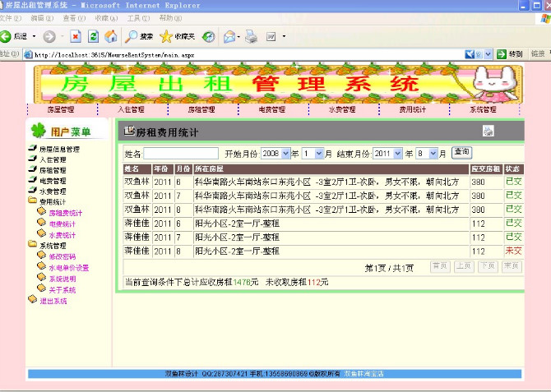This screenshot has height=392, width=551.
Task: Click the Go arrow icon beside 转到
Action: coord(502,54)
